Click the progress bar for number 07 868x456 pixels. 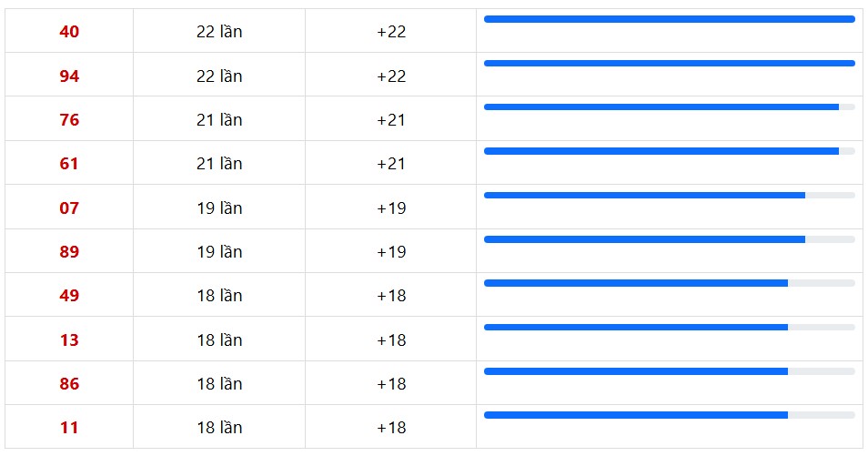pyautogui.click(x=669, y=195)
